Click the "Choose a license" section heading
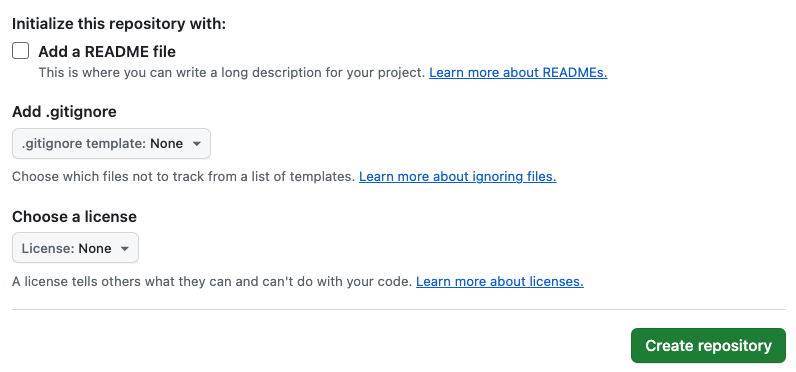This screenshot has height=372, width=796. point(75,217)
